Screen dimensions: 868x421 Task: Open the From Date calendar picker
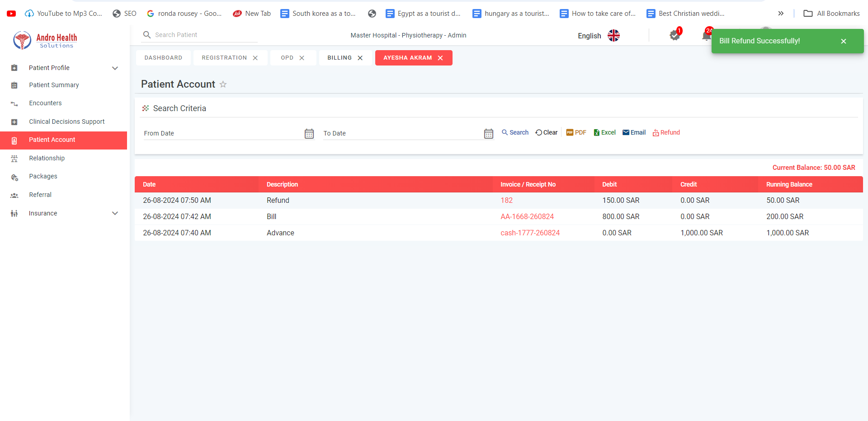[309, 134]
